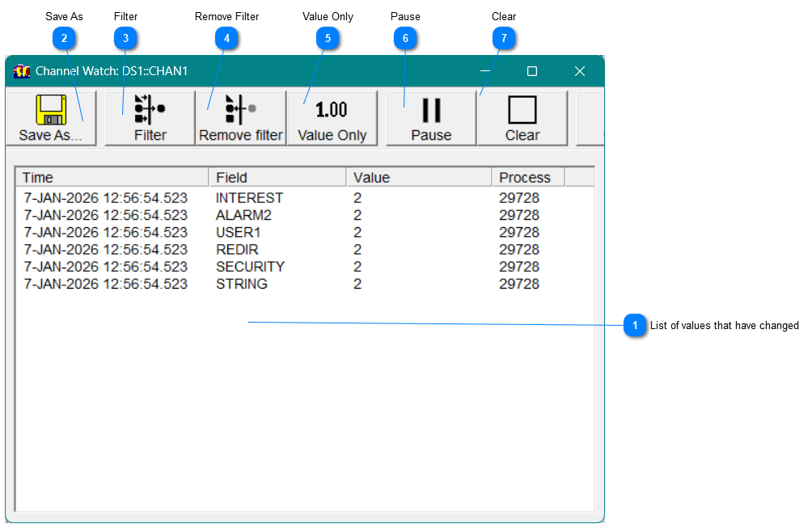Click the Process column header

coord(527,178)
